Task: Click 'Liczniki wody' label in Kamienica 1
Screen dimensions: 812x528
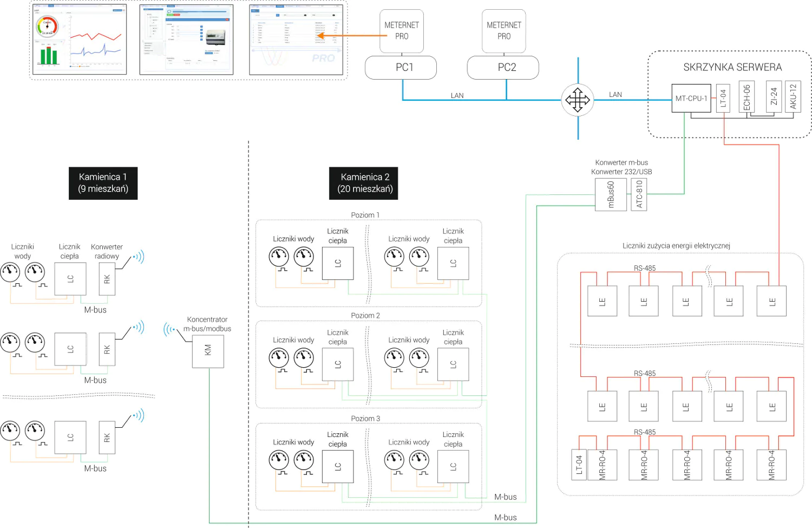Action: coord(23,251)
